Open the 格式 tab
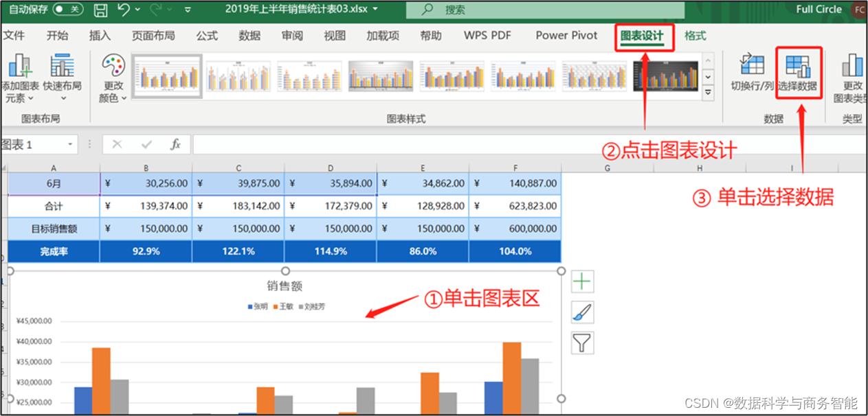Viewport: 868px width, 416px height. [695, 36]
